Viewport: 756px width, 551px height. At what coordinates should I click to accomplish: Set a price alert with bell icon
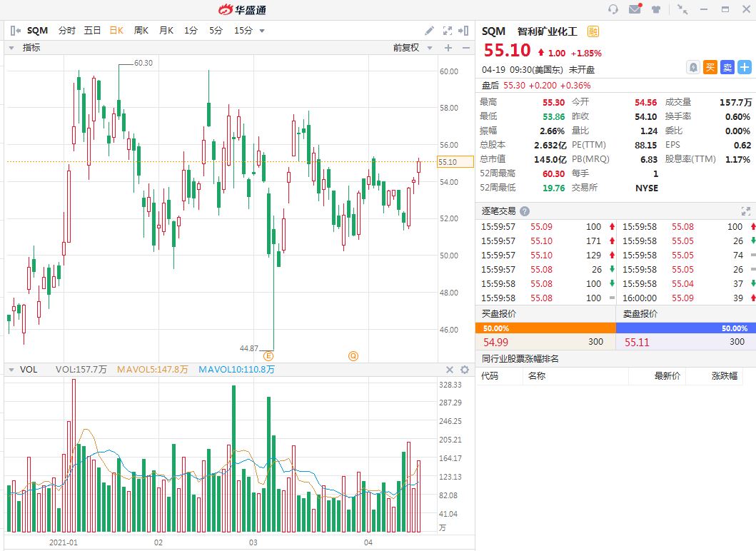pos(692,67)
